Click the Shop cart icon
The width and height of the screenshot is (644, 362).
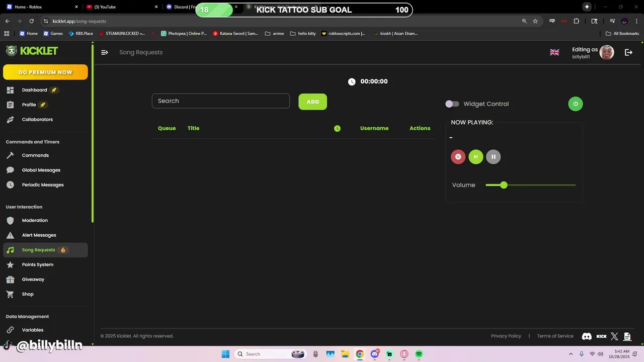pyautogui.click(x=10, y=294)
